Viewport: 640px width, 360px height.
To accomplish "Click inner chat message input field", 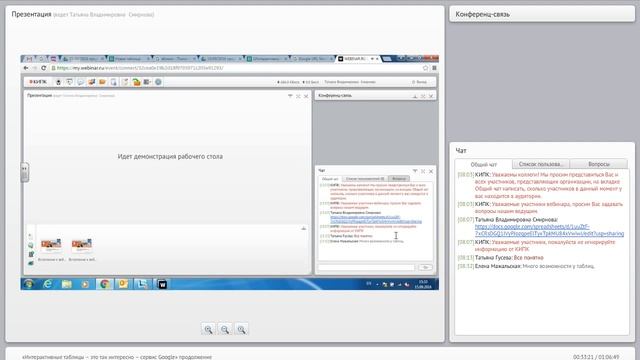I will point(366,267).
